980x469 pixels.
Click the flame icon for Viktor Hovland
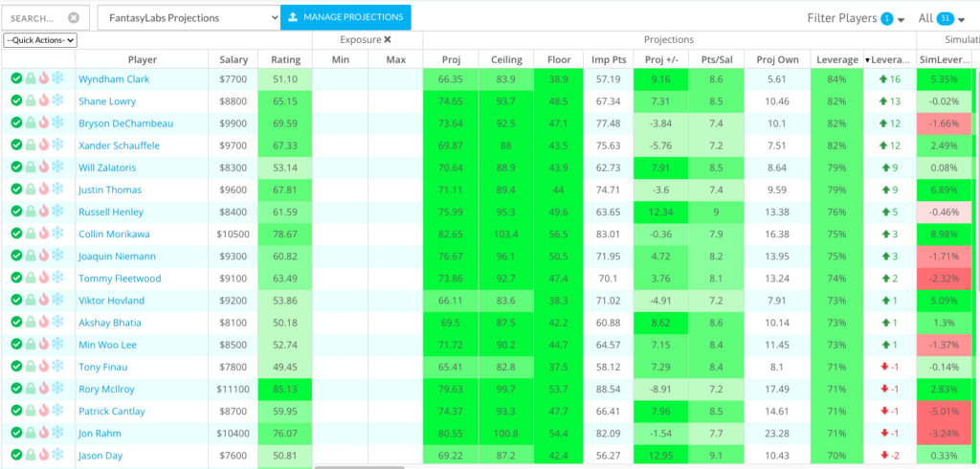[x=43, y=301]
